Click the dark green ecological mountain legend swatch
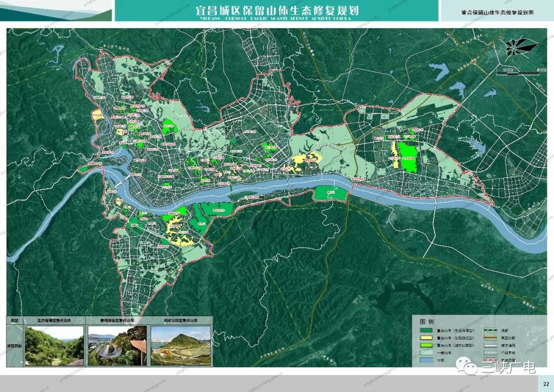The image size is (554, 392). 426,331
